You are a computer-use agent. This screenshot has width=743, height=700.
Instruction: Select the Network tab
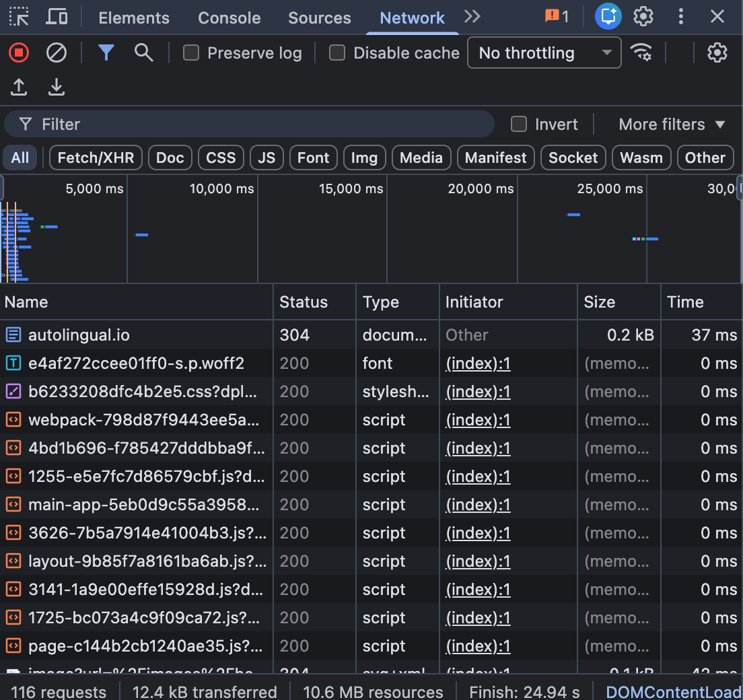[x=413, y=17]
